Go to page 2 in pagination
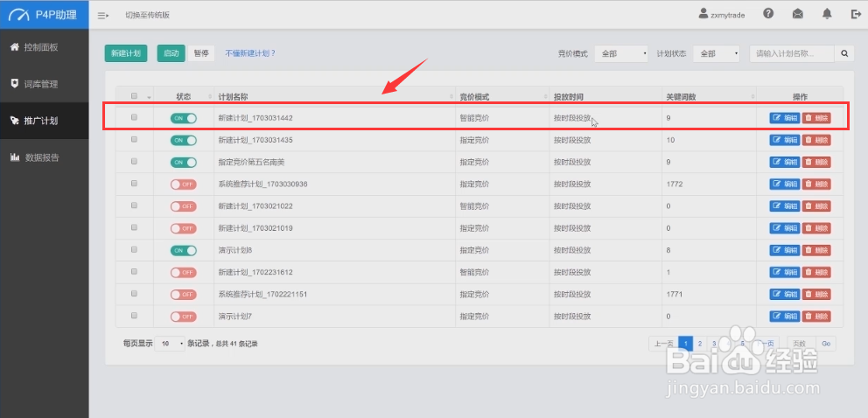Screen dimensions: 868x418 click(x=700, y=344)
